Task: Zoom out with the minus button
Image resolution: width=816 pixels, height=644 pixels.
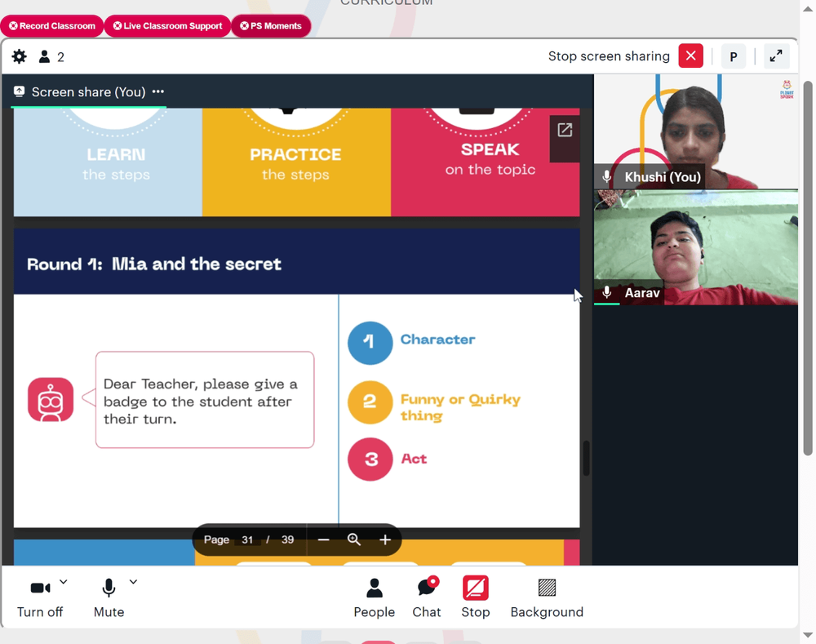Action: click(323, 540)
